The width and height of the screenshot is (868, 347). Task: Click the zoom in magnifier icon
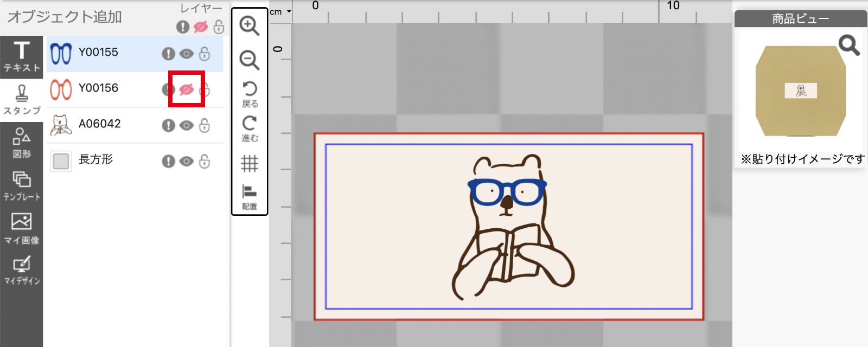tap(249, 25)
